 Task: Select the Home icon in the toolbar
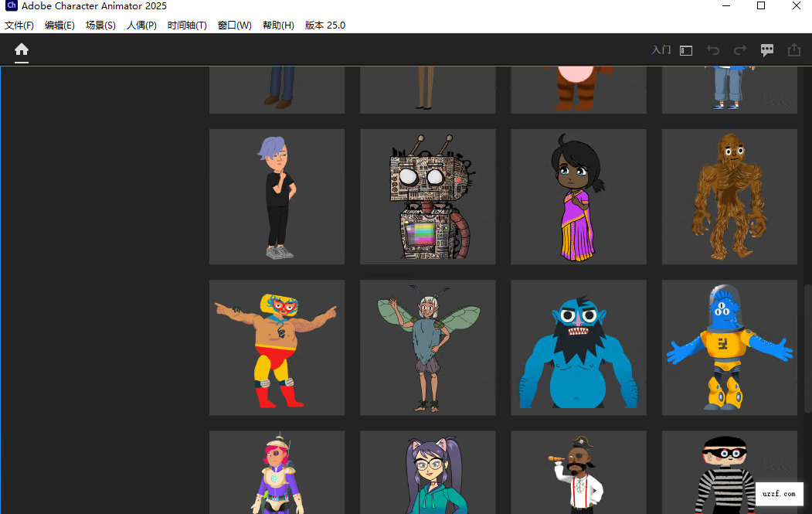(x=21, y=49)
